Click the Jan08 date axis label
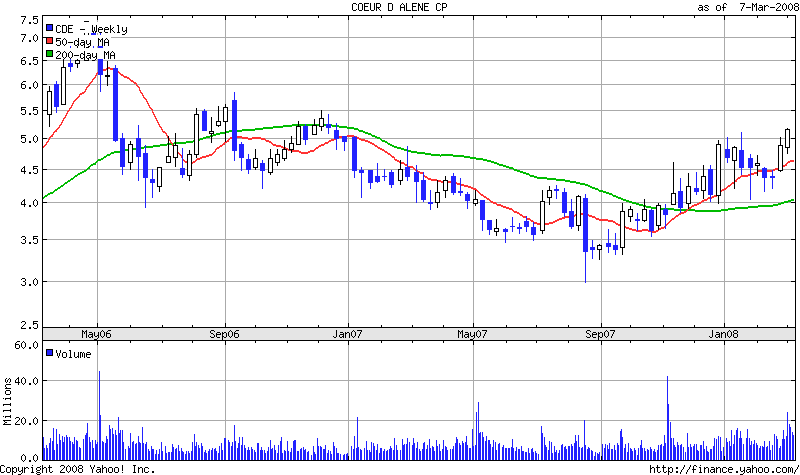800x475 pixels. pyautogui.click(x=723, y=334)
